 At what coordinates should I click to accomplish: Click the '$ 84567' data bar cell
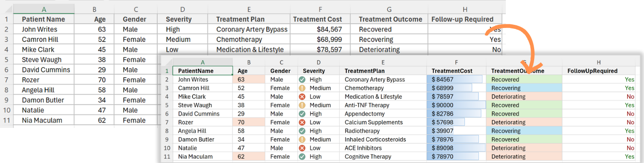click(456, 80)
